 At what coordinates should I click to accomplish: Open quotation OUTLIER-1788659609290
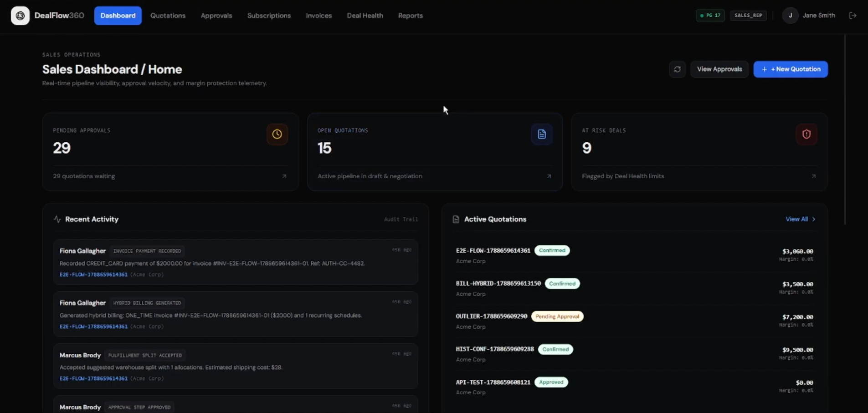tap(491, 316)
